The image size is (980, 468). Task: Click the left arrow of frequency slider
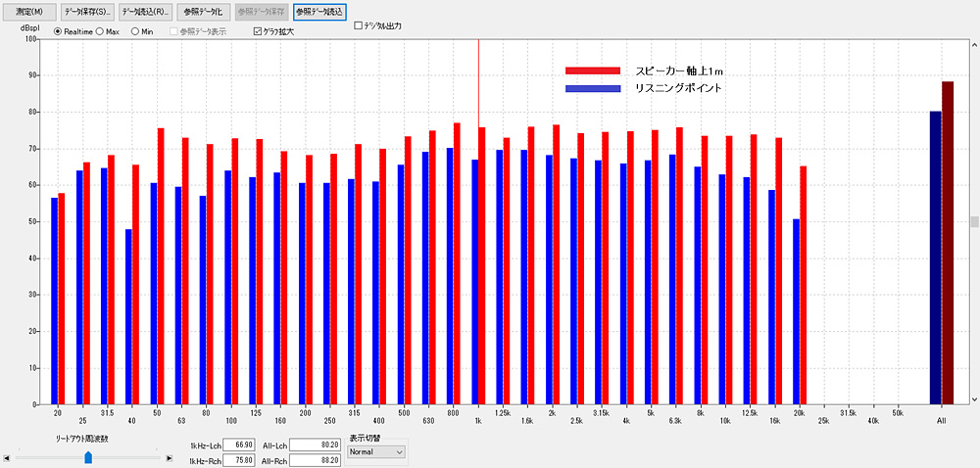point(7,456)
